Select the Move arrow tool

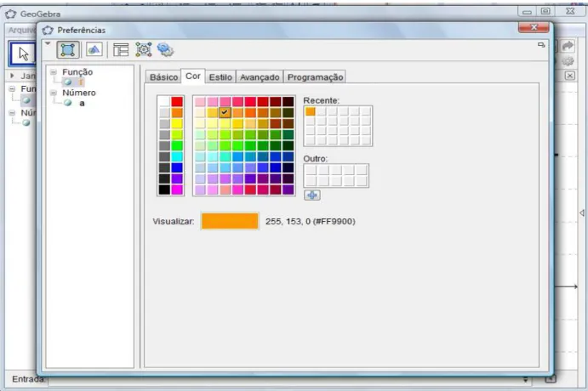[22, 54]
